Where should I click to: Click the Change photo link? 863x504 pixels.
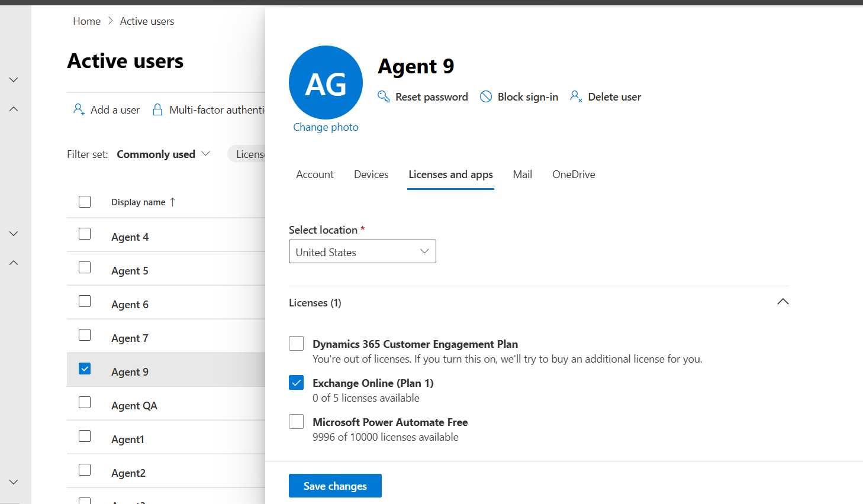(x=326, y=127)
